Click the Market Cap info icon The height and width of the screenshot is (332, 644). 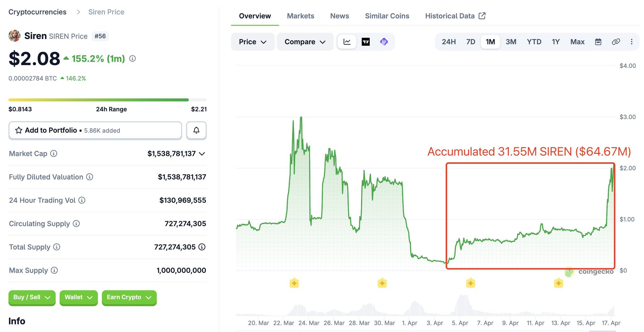(54, 153)
